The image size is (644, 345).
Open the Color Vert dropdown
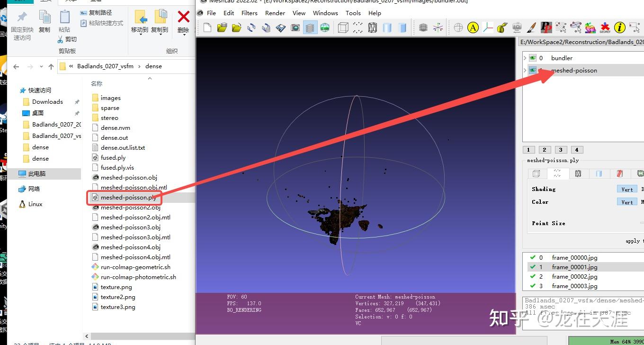626,202
